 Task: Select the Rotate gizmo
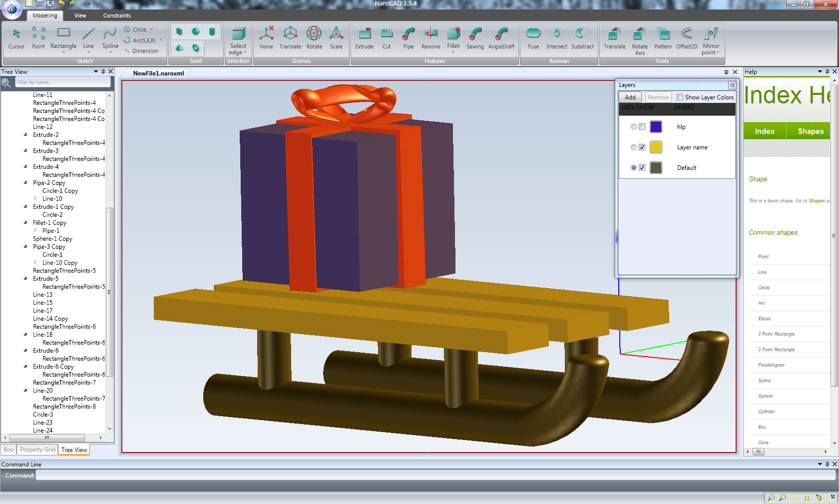(314, 39)
